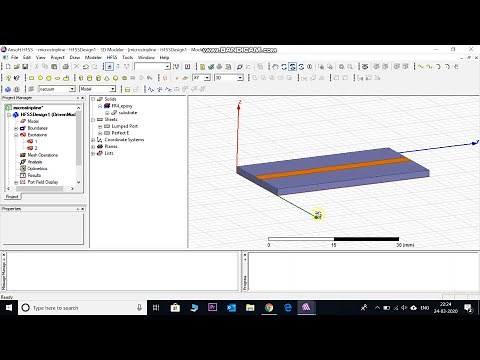Expand the Planes node in model tree
This screenshot has height=360, width=480.
click(93, 147)
